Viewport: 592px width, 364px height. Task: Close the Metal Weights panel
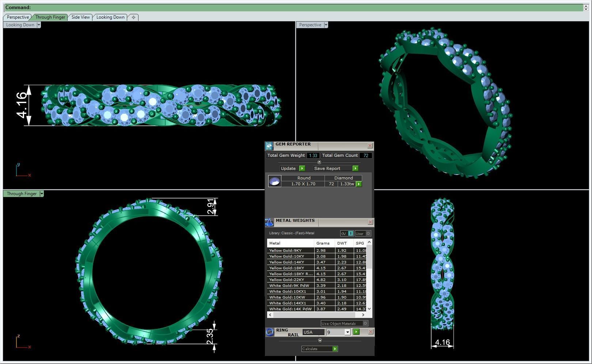pos(370,222)
